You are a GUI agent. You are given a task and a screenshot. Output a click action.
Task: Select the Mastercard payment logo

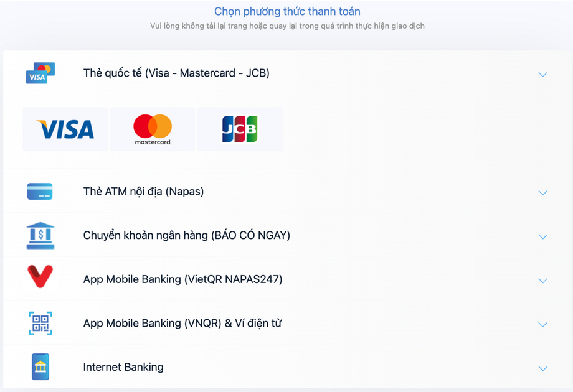(x=153, y=129)
